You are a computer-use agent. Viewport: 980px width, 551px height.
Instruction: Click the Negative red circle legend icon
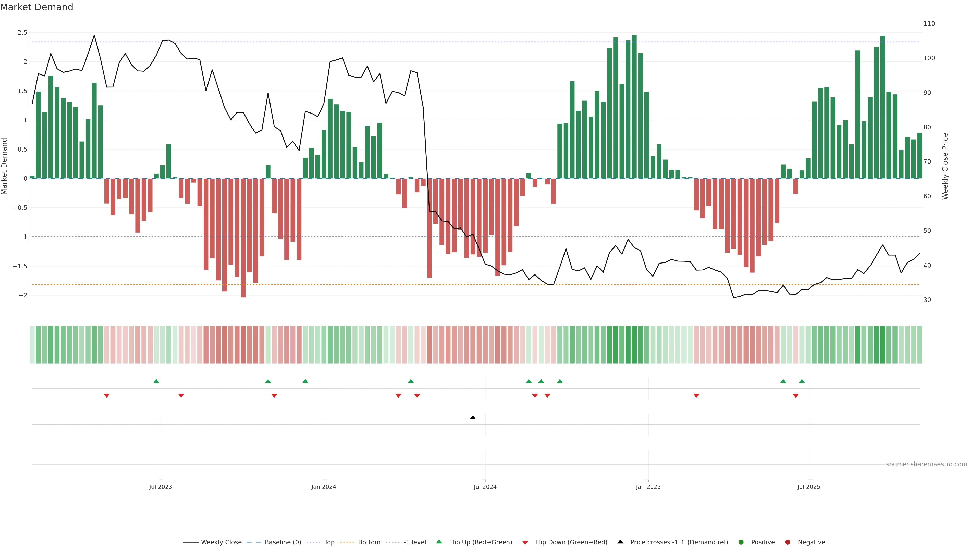coord(788,542)
